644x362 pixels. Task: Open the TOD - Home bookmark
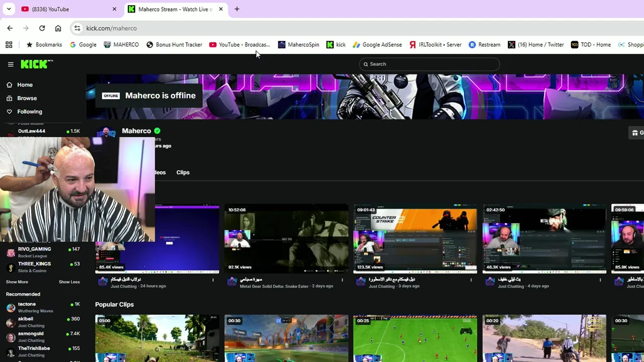tap(591, 45)
